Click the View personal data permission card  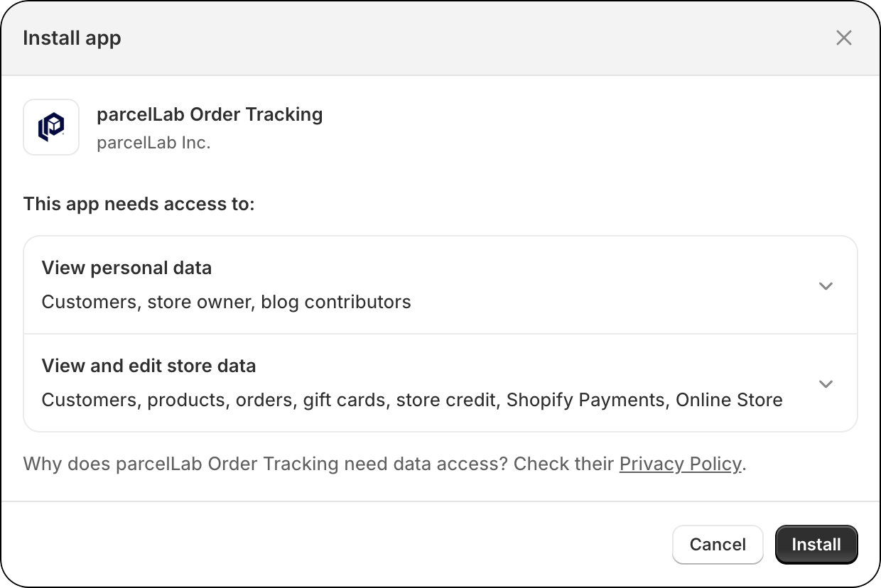(x=440, y=284)
